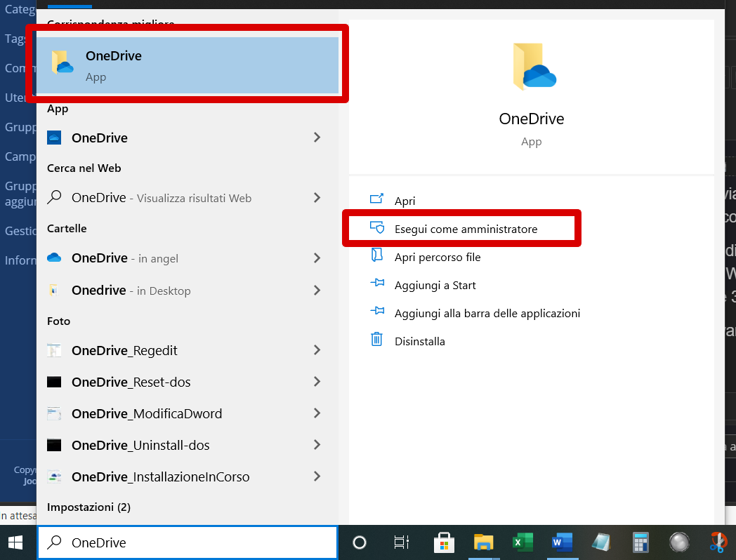Click the pin icon beside Aggiungi alla barra delle applicazioni
Screen dimensions: 736x560
[x=377, y=310]
